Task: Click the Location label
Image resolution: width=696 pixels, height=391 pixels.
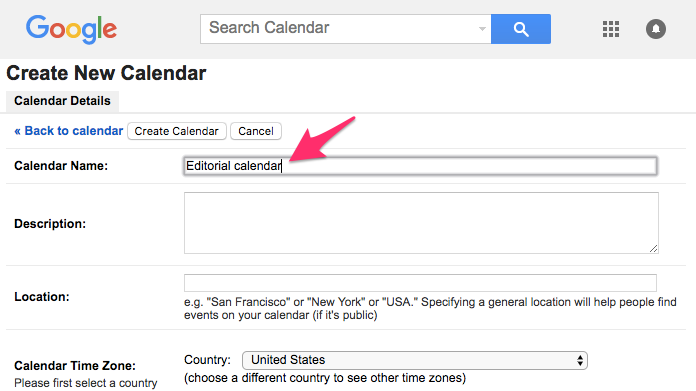Action: pos(42,296)
